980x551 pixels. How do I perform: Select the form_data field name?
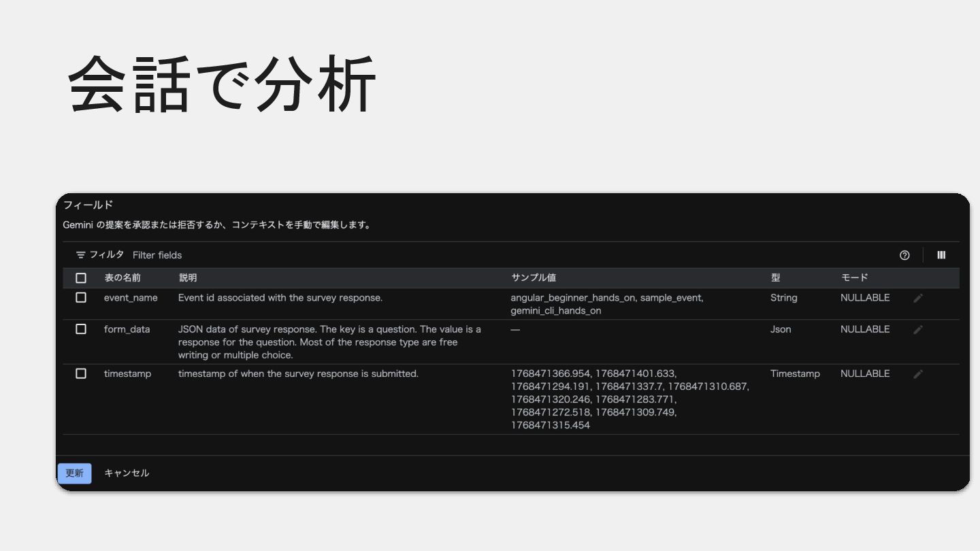pyautogui.click(x=127, y=329)
